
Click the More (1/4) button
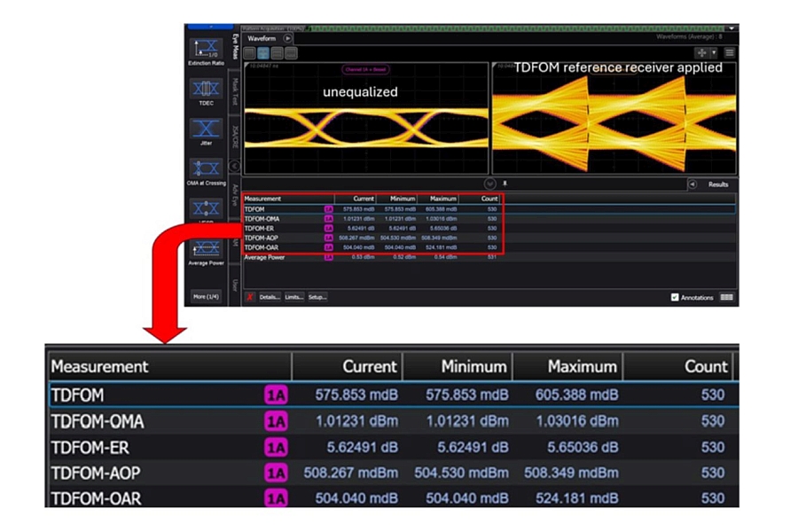pyautogui.click(x=206, y=296)
